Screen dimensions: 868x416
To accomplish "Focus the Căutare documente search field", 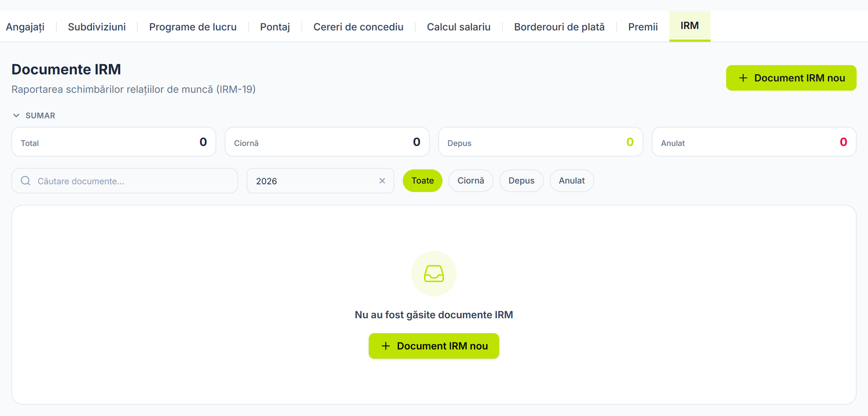I will coord(125,181).
